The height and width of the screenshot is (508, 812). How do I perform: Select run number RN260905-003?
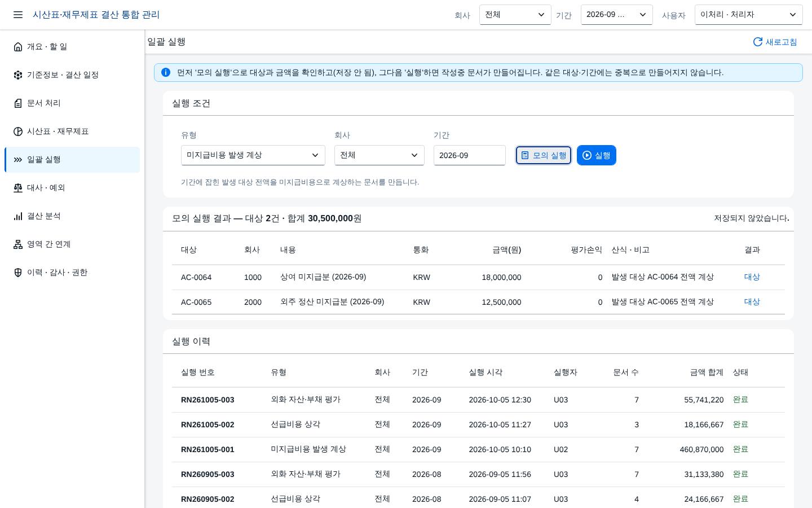click(x=208, y=474)
